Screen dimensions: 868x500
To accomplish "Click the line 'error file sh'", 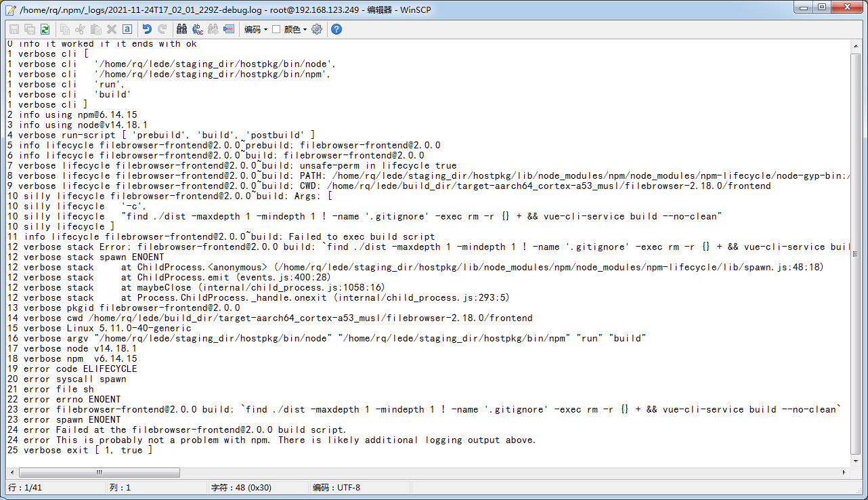I will tap(51, 389).
